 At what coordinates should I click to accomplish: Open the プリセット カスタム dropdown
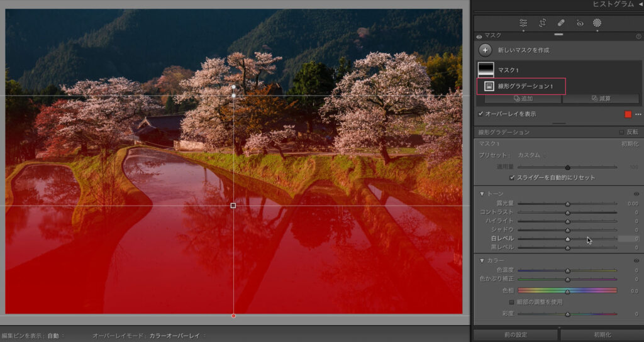pyautogui.click(x=531, y=155)
